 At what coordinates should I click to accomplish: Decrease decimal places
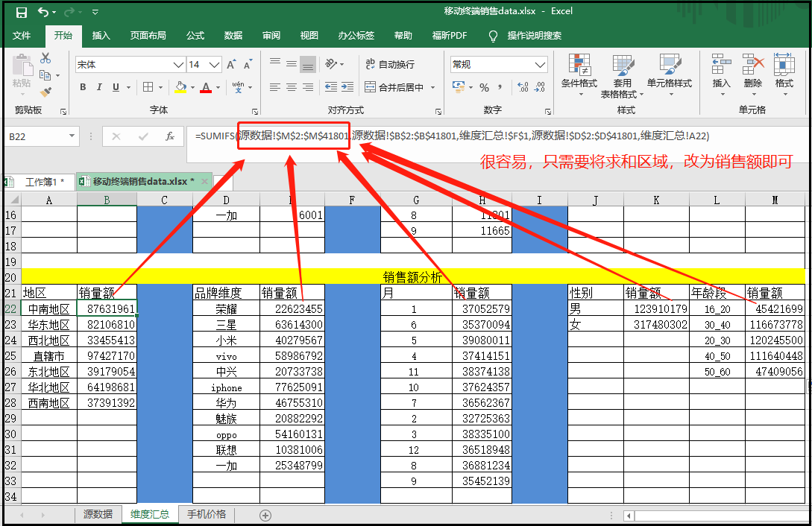click(540, 87)
